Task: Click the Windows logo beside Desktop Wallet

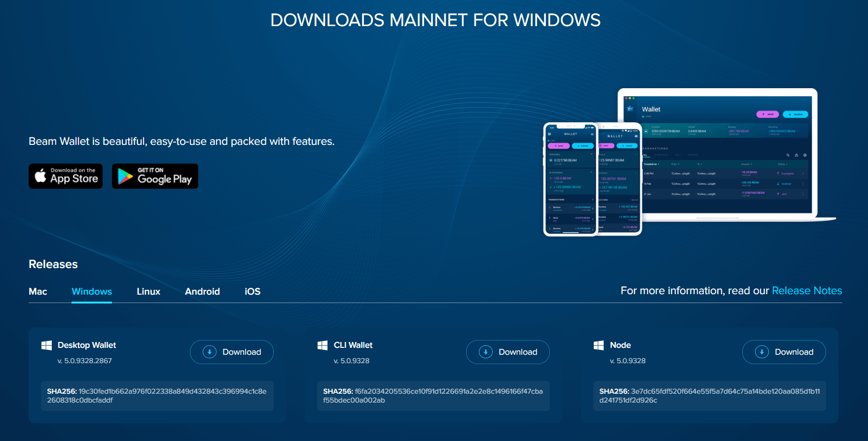Action: click(x=47, y=345)
